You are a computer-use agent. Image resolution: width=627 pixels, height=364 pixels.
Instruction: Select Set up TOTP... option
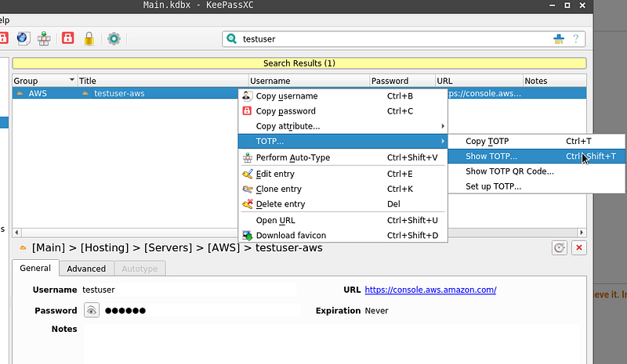(x=536, y=186)
